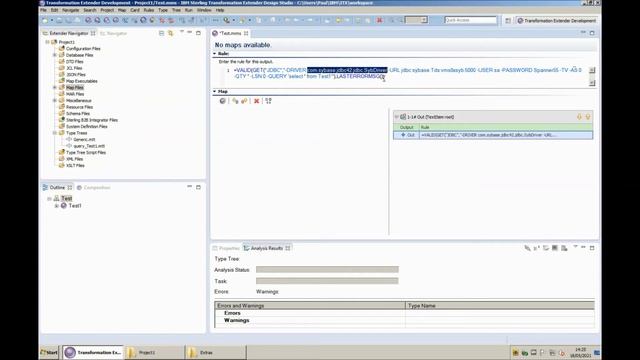Switch to the Outline tab
The image size is (640, 360).
pyautogui.click(x=57, y=187)
